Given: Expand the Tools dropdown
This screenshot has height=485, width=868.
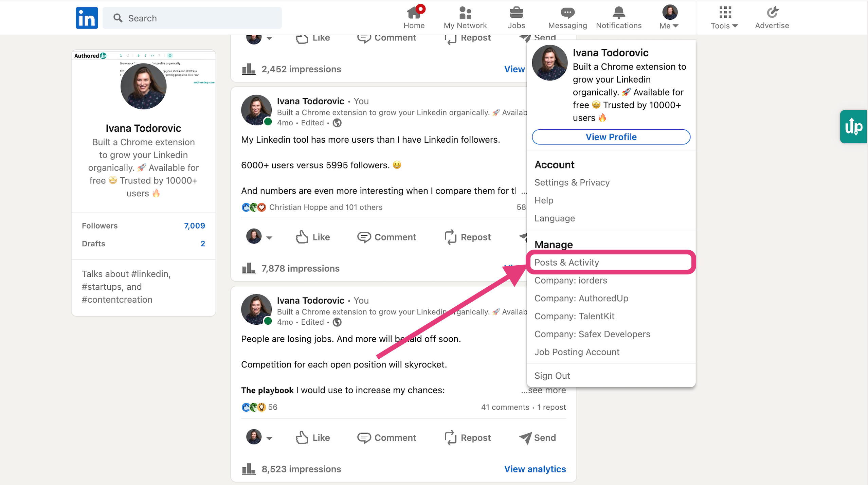Looking at the screenshot, I should tap(724, 17).
